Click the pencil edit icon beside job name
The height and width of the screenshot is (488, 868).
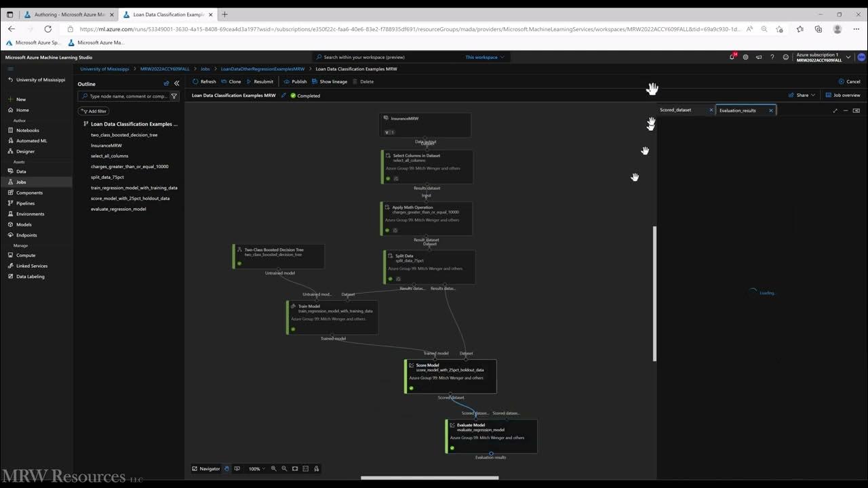pyautogui.click(x=283, y=96)
